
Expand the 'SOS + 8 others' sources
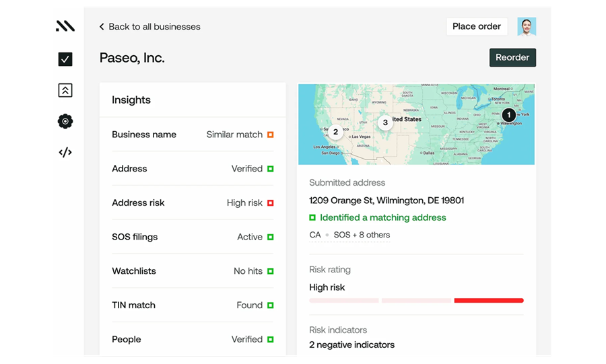tap(362, 235)
